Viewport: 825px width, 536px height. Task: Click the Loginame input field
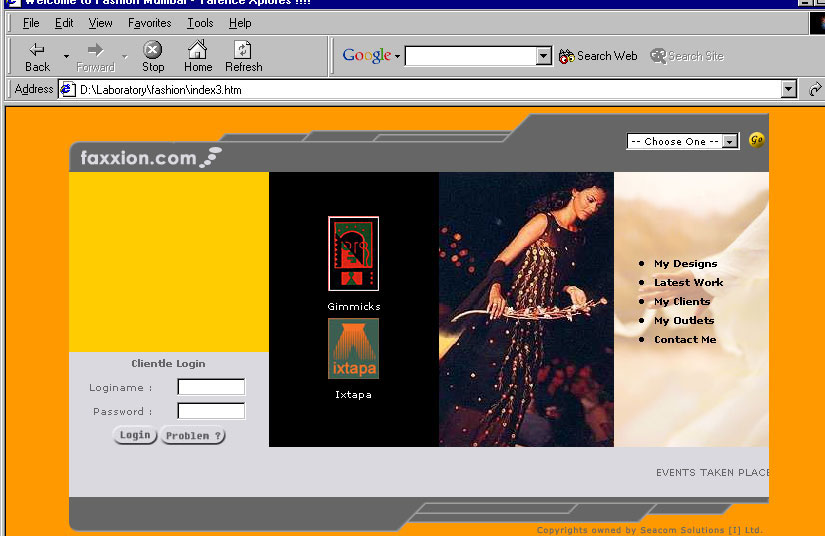click(211, 387)
